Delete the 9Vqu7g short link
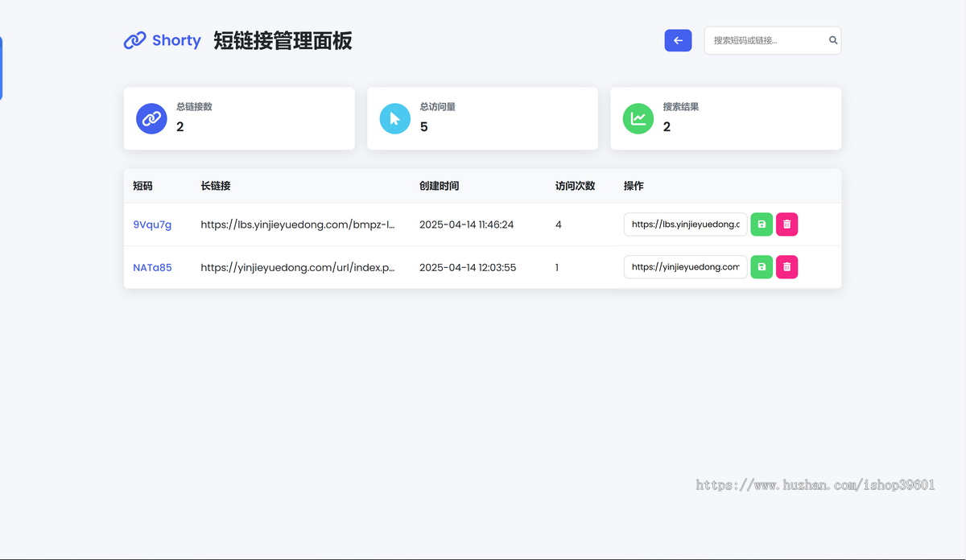This screenshot has height=560, width=966. click(x=787, y=224)
